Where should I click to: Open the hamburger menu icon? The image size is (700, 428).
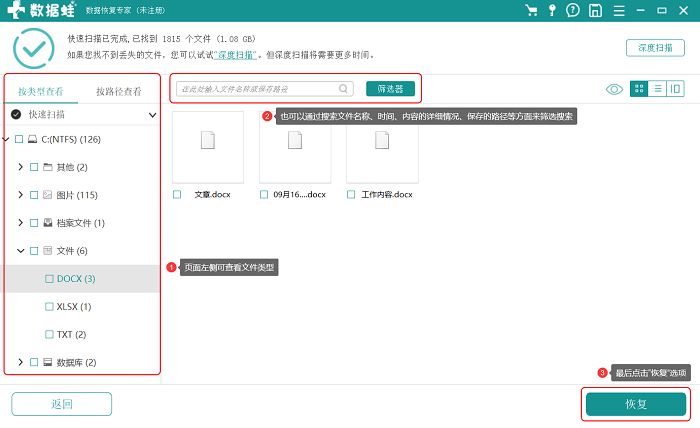point(619,10)
